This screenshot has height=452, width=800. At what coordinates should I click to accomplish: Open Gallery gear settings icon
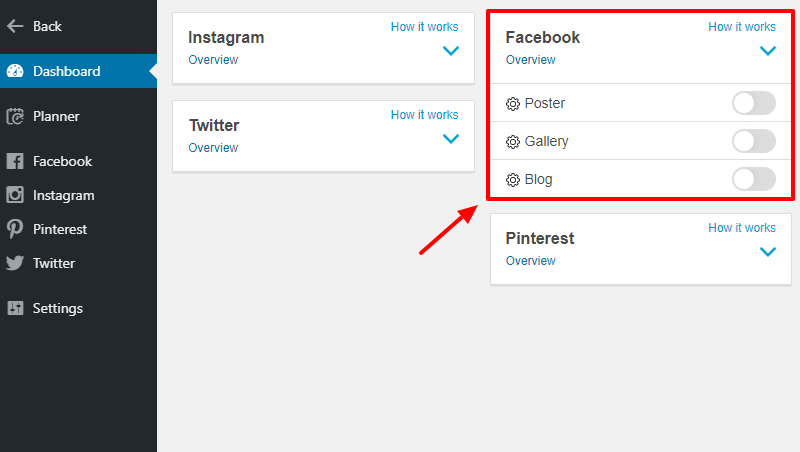click(x=513, y=141)
